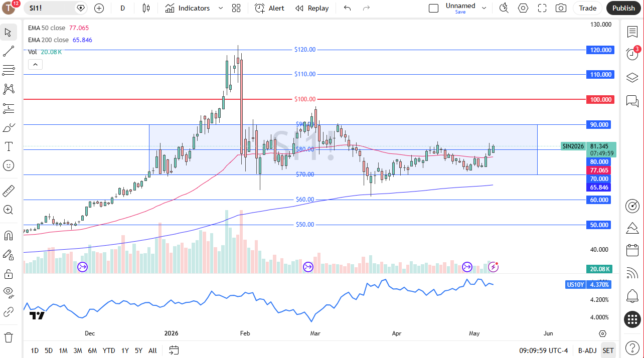Open the Indicators dialog
Screen dimensions: 644x358
188,8
